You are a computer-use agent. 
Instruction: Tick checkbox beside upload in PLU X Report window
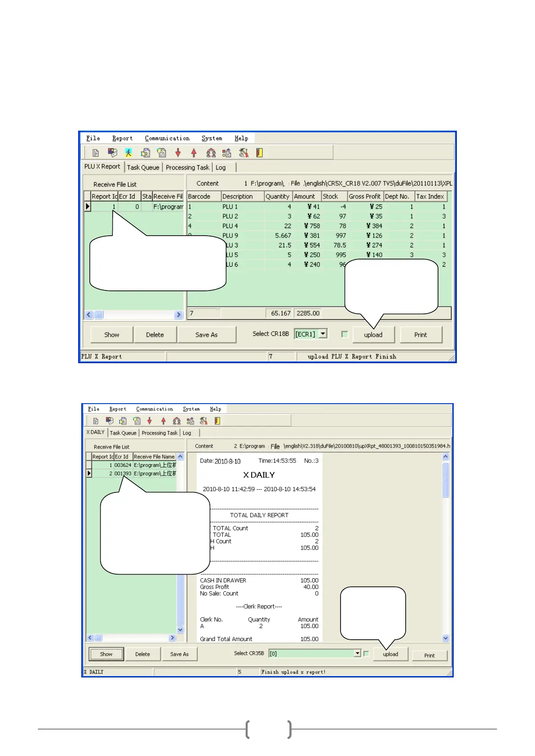coord(345,334)
